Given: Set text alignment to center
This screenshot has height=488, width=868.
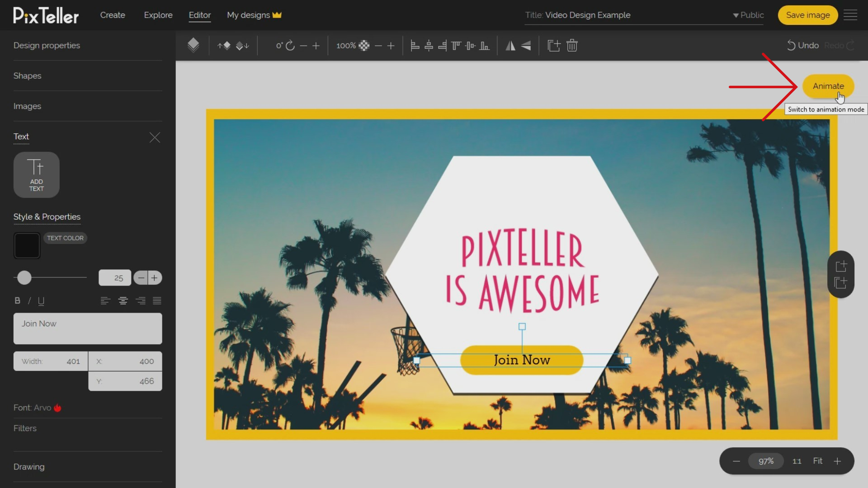Looking at the screenshot, I should (123, 301).
